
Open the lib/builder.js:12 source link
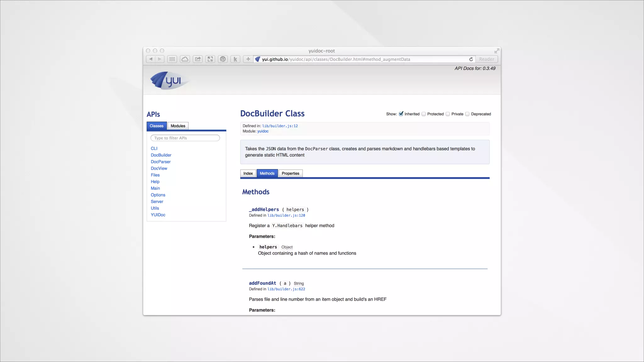click(x=280, y=126)
